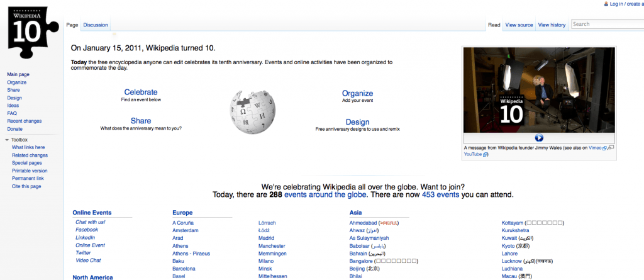Open Share in the sidebar

(13, 90)
